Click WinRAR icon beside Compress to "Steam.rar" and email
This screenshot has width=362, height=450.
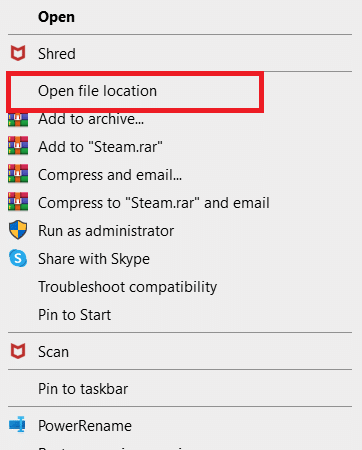(18, 202)
